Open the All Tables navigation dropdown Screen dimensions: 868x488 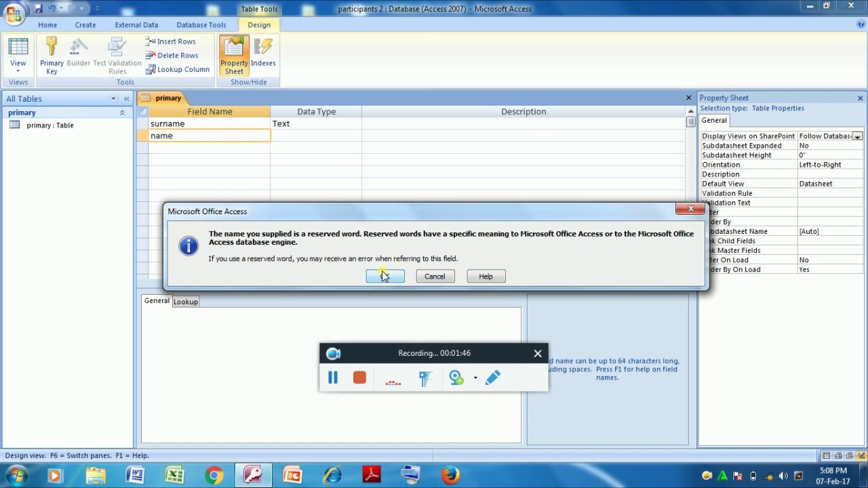113,99
